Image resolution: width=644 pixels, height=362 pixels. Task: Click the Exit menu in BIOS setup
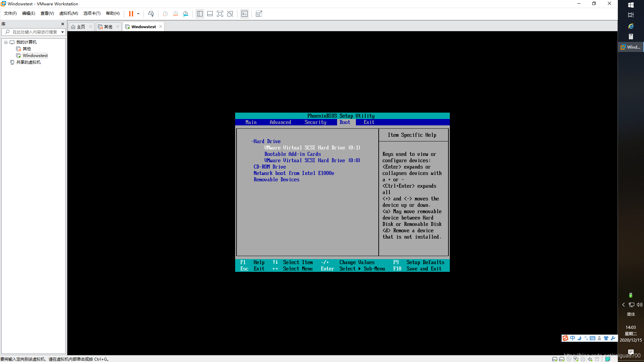[x=369, y=122]
